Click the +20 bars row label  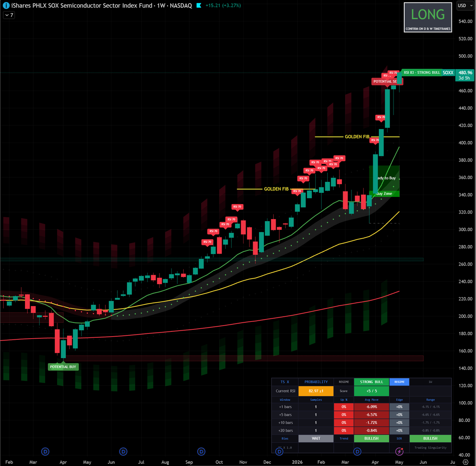click(285, 431)
